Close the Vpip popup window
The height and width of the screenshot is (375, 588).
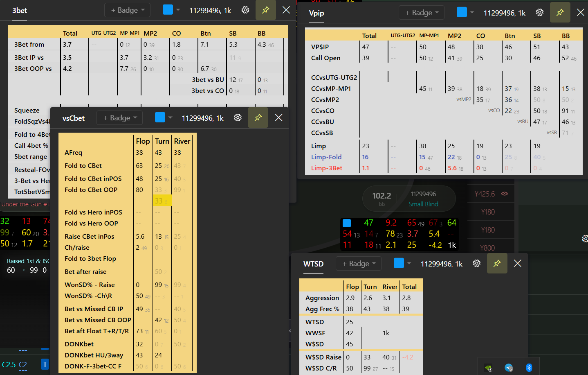(x=581, y=13)
